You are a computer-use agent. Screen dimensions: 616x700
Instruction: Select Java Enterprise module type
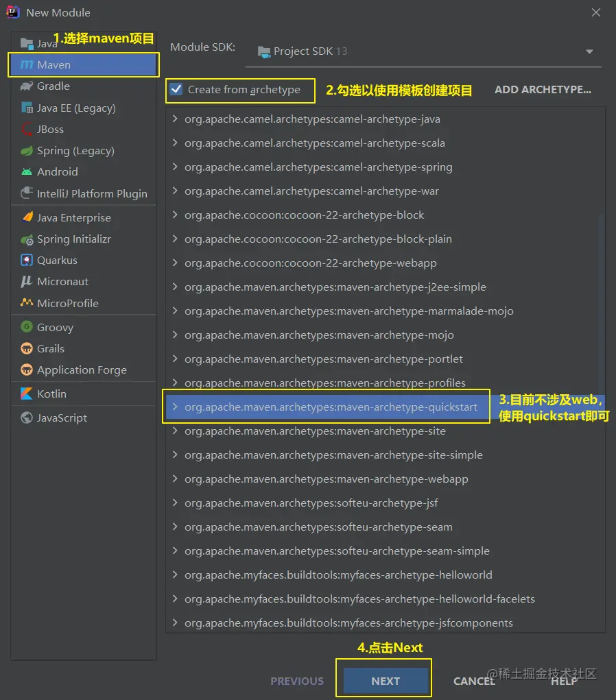point(84,218)
